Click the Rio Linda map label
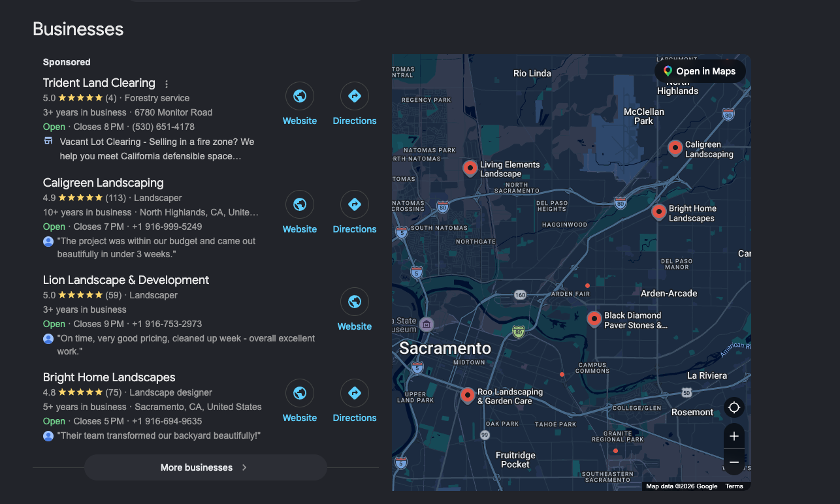 532,73
